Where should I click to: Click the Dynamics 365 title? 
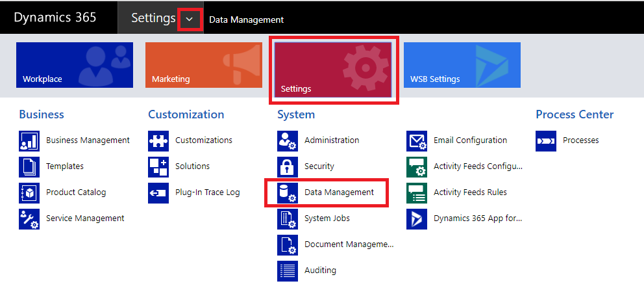coord(55,18)
